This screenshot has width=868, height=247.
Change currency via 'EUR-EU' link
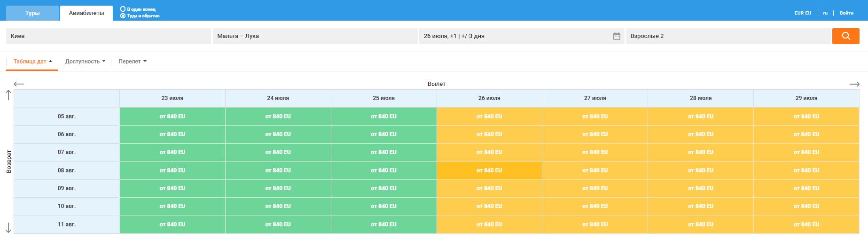[802, 13]
